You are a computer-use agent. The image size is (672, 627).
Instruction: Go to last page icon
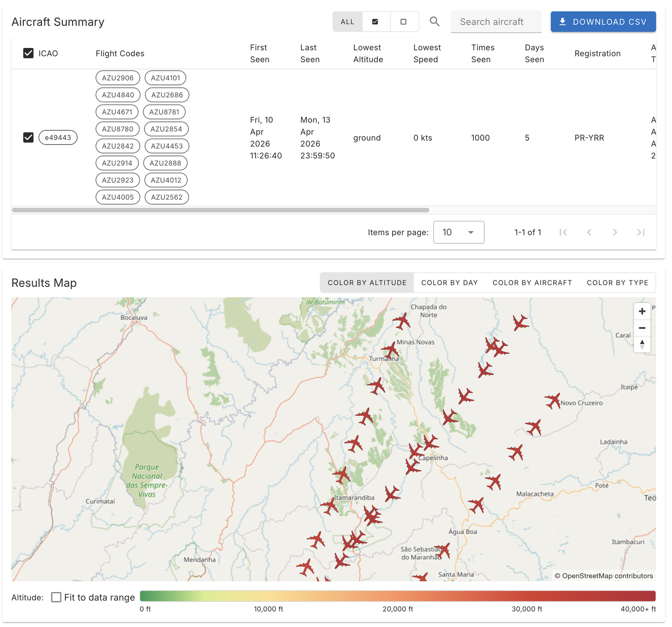pyautogui.click(x=640, y=232)
